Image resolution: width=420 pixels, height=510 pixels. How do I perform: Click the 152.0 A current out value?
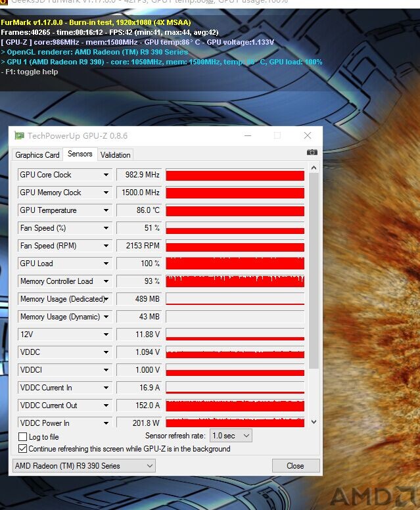pos(139,406)
